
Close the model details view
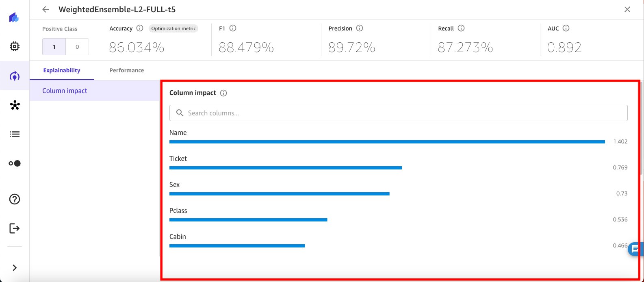click(x=627, y=9)
